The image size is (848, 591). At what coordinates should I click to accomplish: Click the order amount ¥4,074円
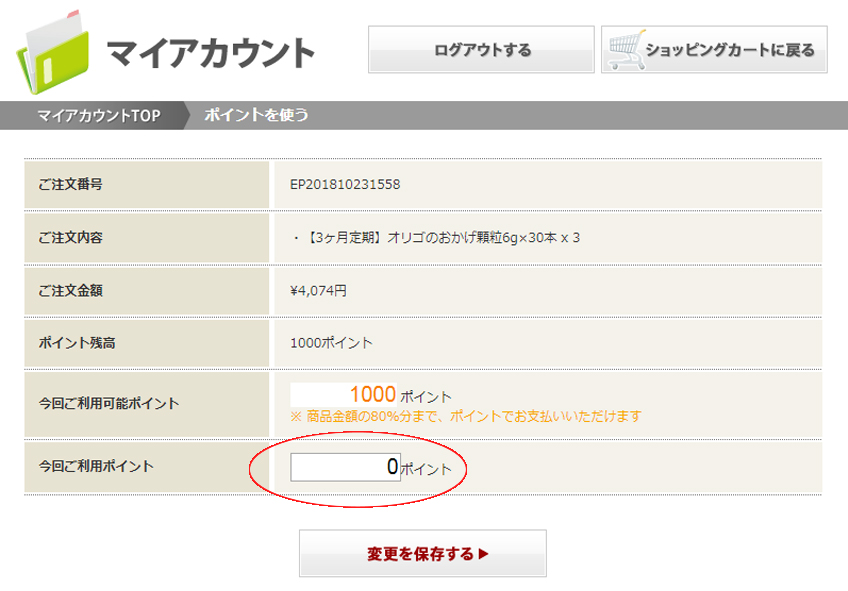tap(318, 291)
